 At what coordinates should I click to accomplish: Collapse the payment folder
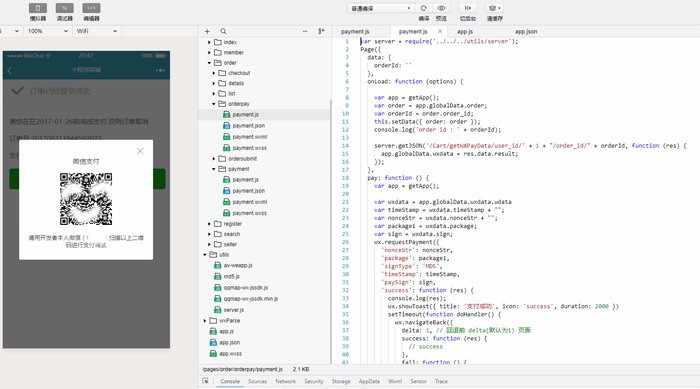click(214, 169)
